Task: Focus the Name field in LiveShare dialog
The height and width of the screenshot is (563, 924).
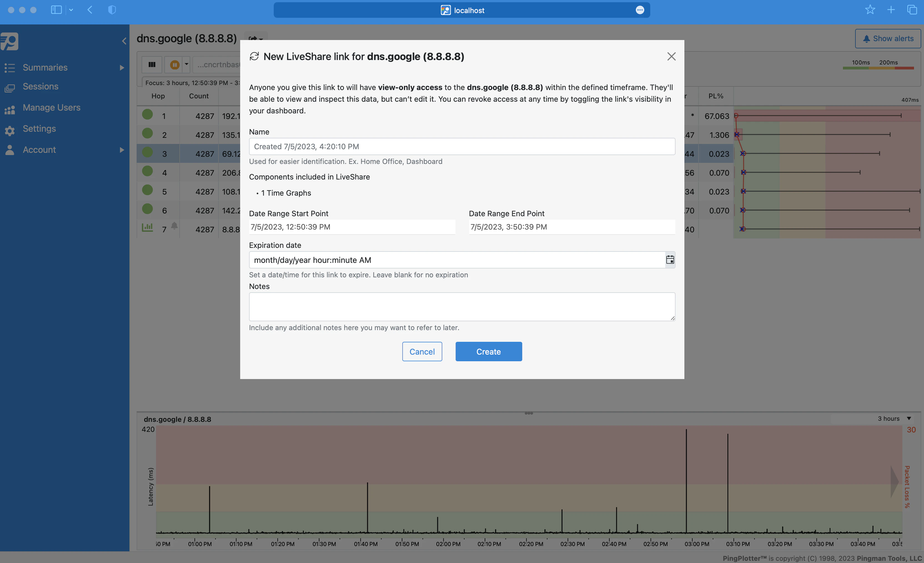Action: point(462,146)
